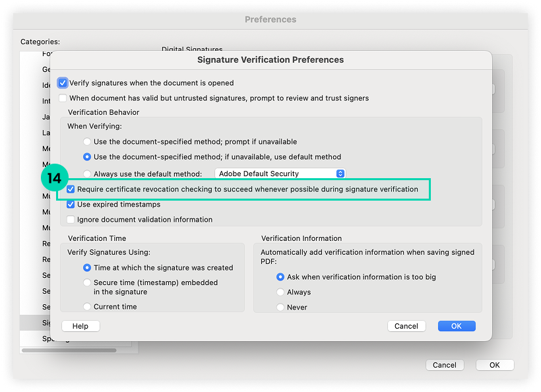This screenshot has height=392, width=541.
Task: Select Never add verification information
Action: click(x=280, y=308)
